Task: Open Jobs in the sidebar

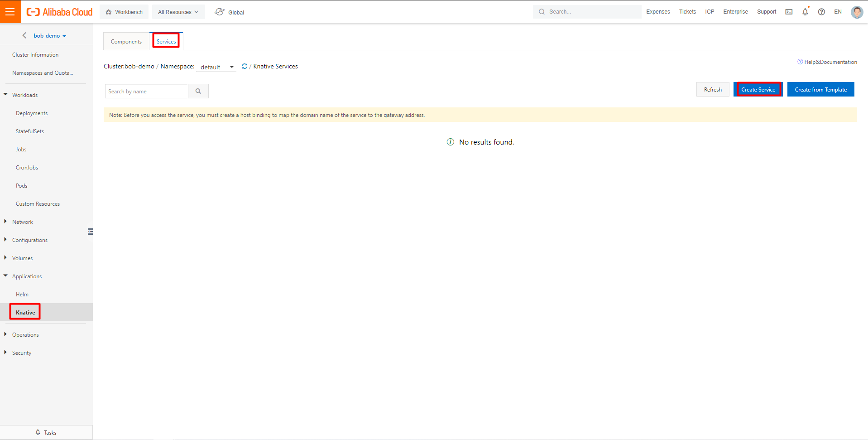Action: click(21, 150)
